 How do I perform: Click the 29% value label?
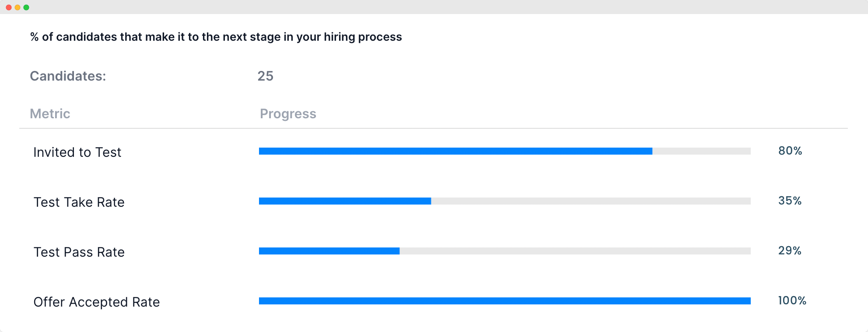click(x=790, y=251)
